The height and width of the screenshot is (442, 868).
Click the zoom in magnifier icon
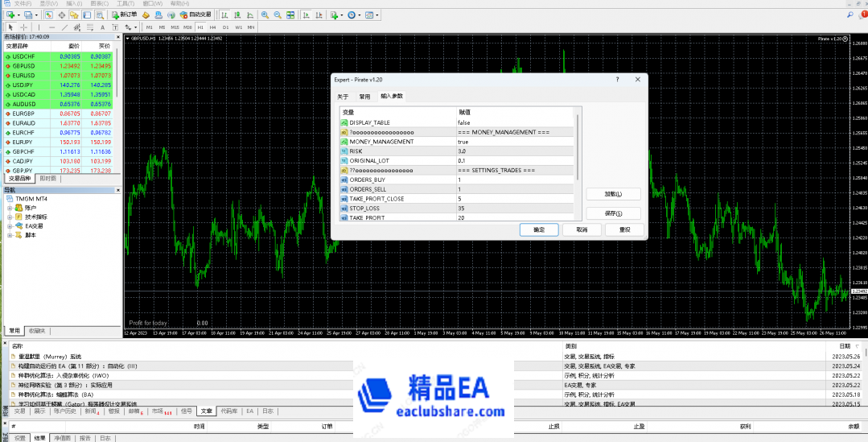pyautogui.click(x=264, y=14)
